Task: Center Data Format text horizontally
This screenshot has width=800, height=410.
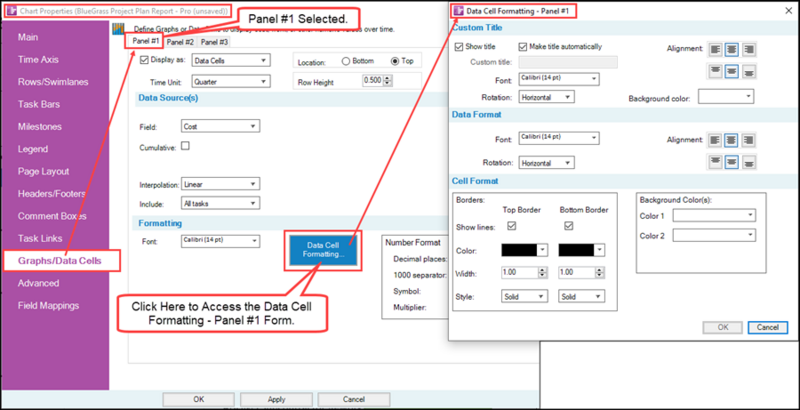Action: (732, 140)
